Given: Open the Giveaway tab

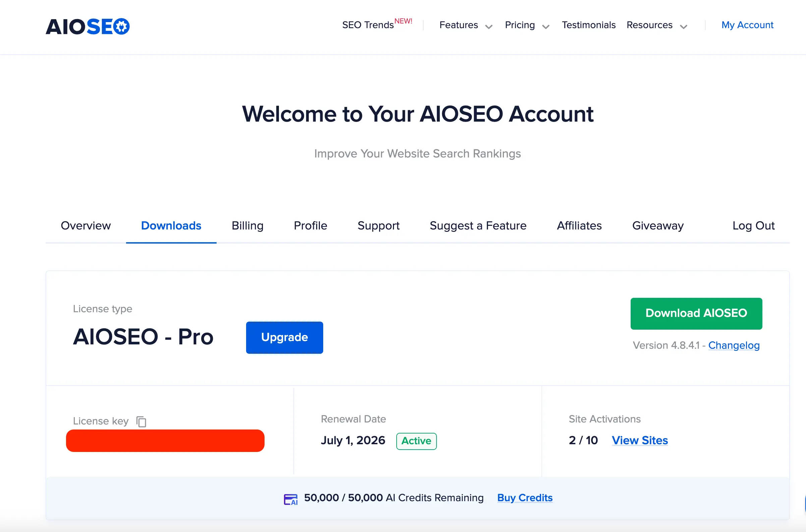Looking at the screenshot, I should 658,225.
